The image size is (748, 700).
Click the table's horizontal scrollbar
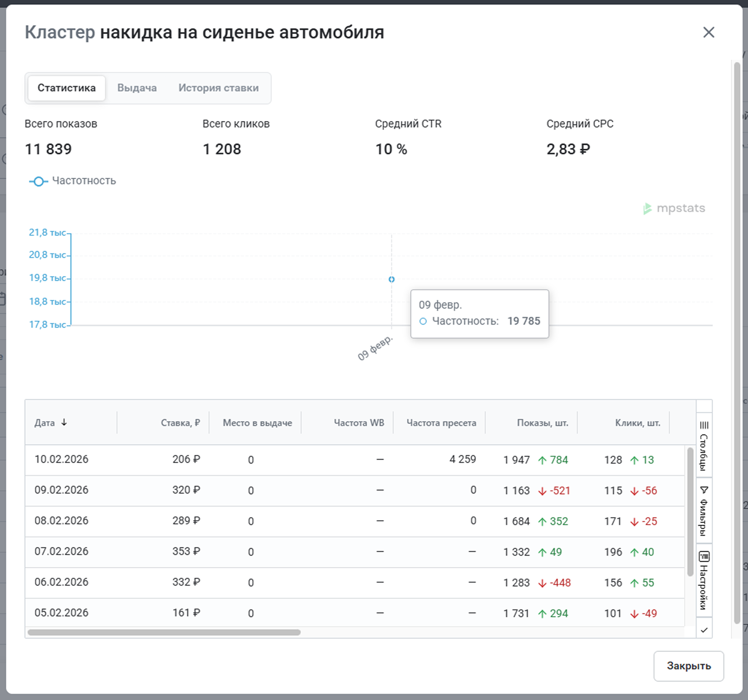point(164,632)
